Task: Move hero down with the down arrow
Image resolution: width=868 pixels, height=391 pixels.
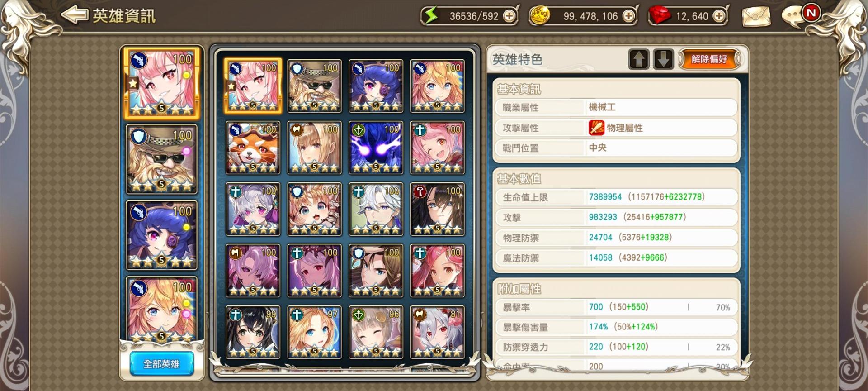Action: click(663, 59)
